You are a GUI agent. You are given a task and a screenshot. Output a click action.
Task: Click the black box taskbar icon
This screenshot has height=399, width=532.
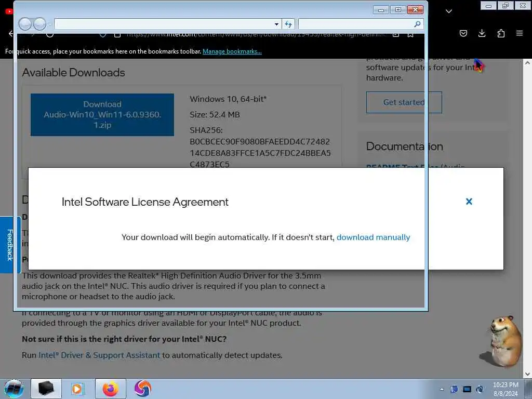46,389
